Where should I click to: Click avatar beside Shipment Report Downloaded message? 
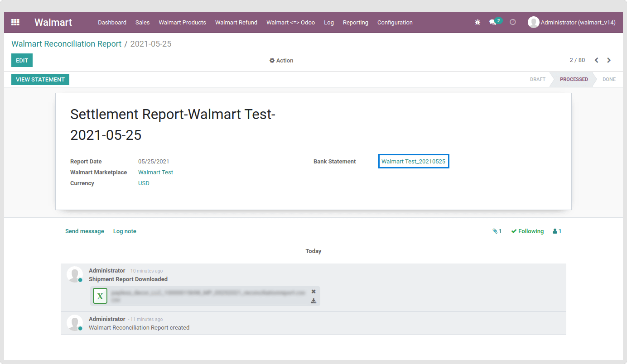point(74,274)
